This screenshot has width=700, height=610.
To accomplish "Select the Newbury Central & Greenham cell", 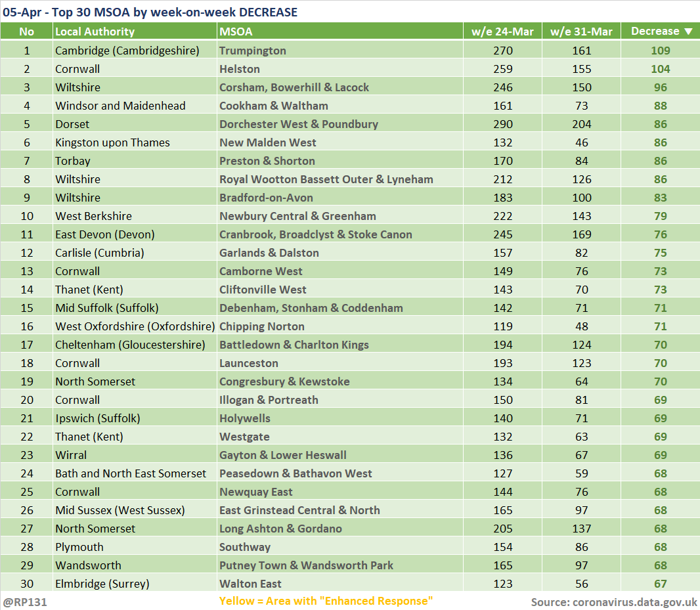I will [x=297, y=216].
